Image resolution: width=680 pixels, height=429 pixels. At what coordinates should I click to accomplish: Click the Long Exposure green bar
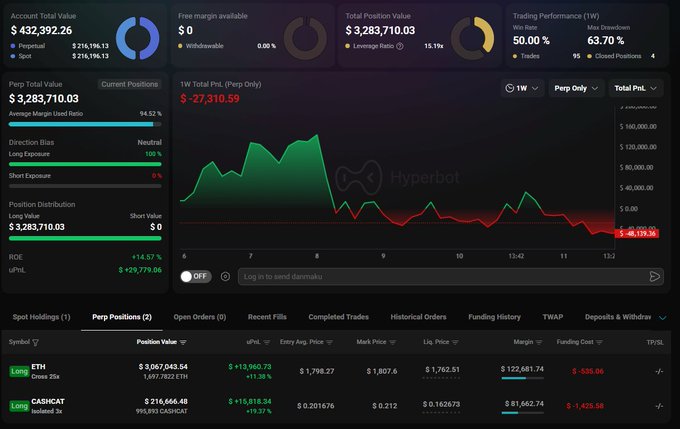click(85, 164)
